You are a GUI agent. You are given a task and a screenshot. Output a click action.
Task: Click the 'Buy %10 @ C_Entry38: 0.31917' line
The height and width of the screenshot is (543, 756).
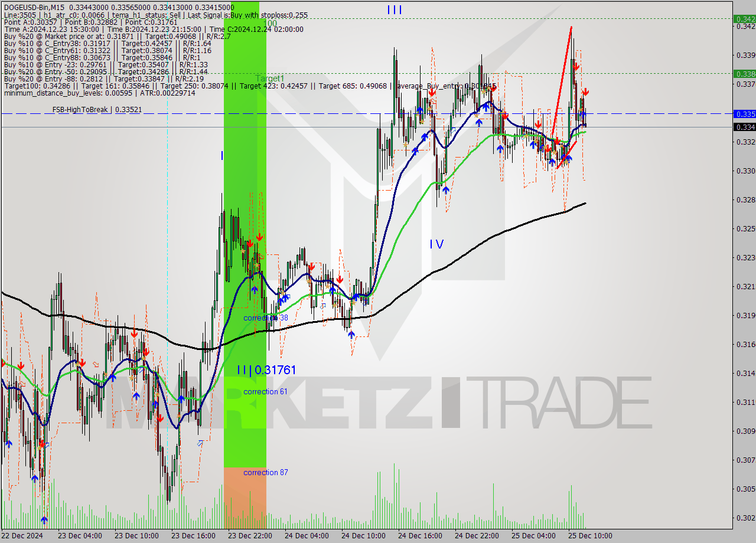[x=107, y=43]
